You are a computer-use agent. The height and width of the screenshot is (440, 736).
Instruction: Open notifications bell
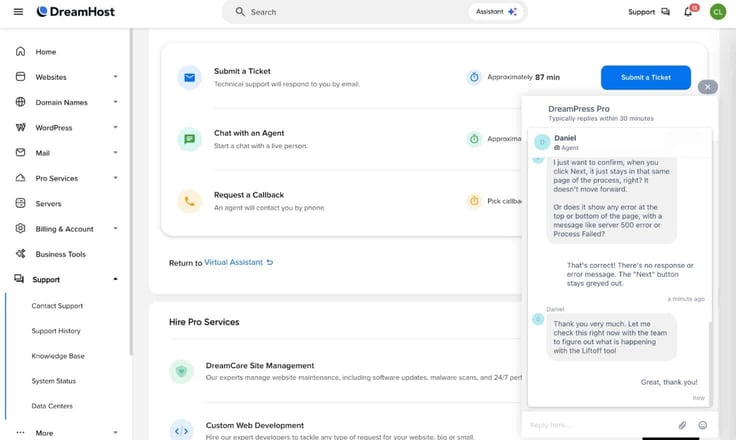tap(688, 12)
